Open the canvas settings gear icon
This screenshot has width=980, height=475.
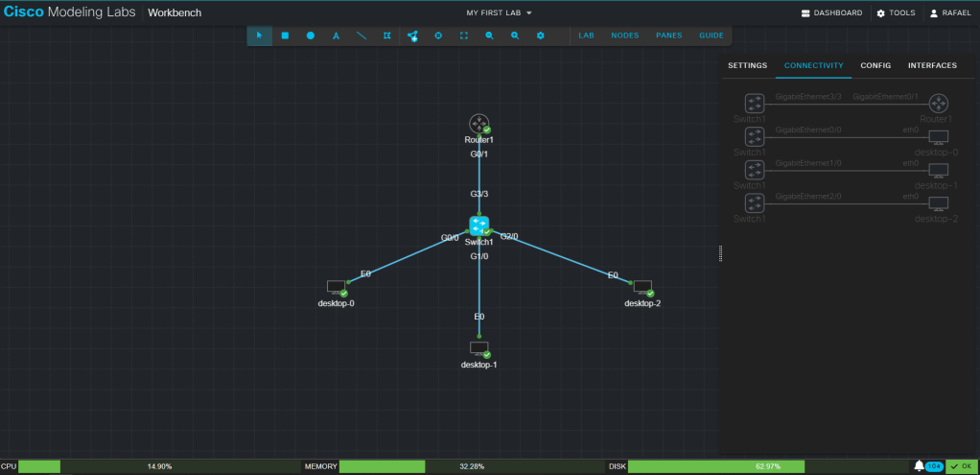click(x=541, y=36)
